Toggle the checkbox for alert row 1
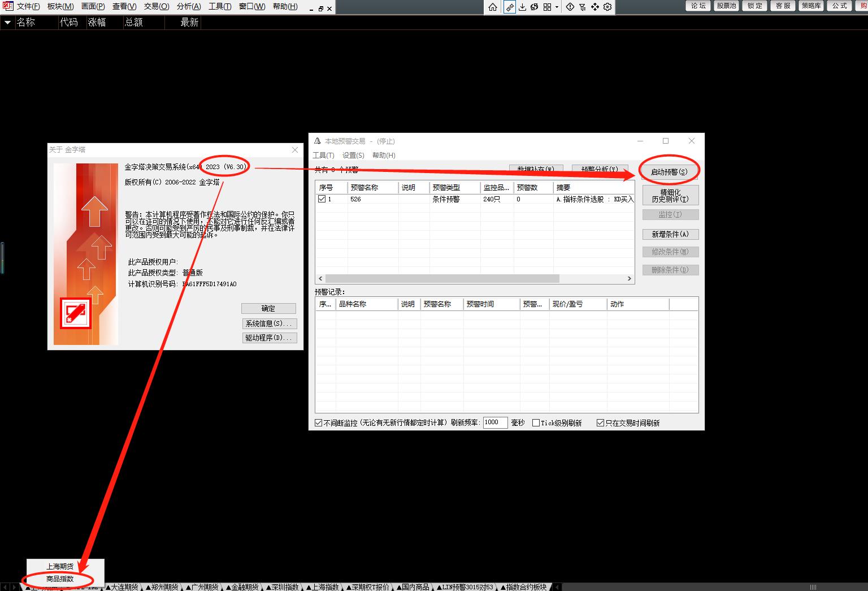Viewport: 868px width, 591px height. click(x=322, y=199)
